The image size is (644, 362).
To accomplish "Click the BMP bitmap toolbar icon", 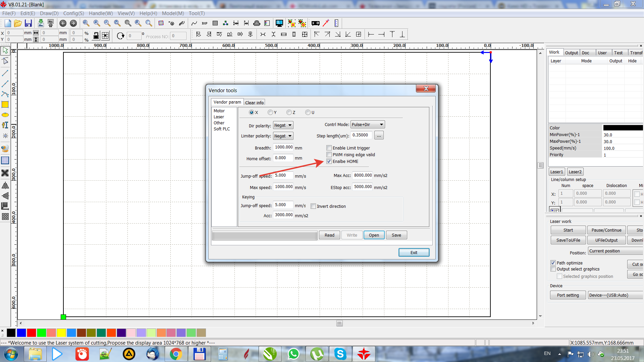I will (205, 23).
